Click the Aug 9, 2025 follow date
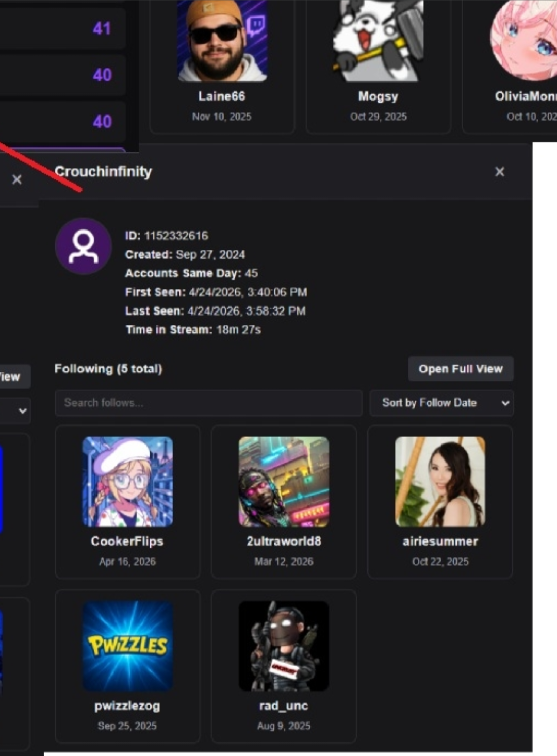This screenshot has height=756, width=557. click(284, 726)
